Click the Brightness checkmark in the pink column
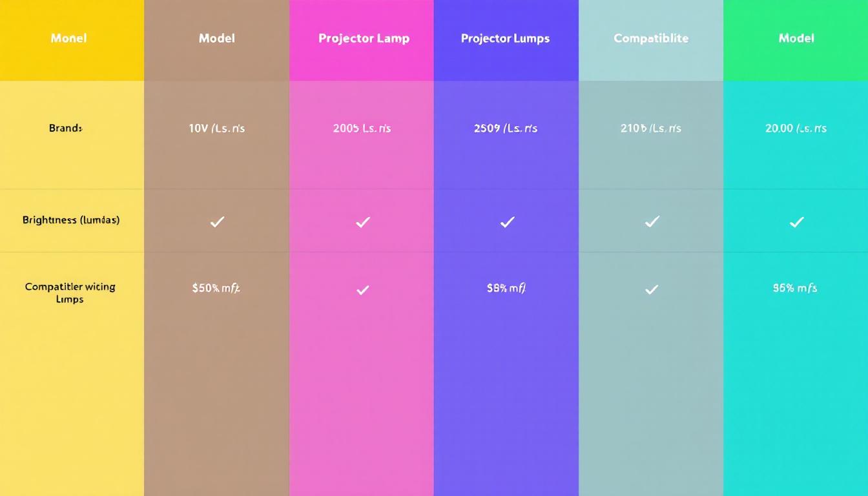 [363, 222]
